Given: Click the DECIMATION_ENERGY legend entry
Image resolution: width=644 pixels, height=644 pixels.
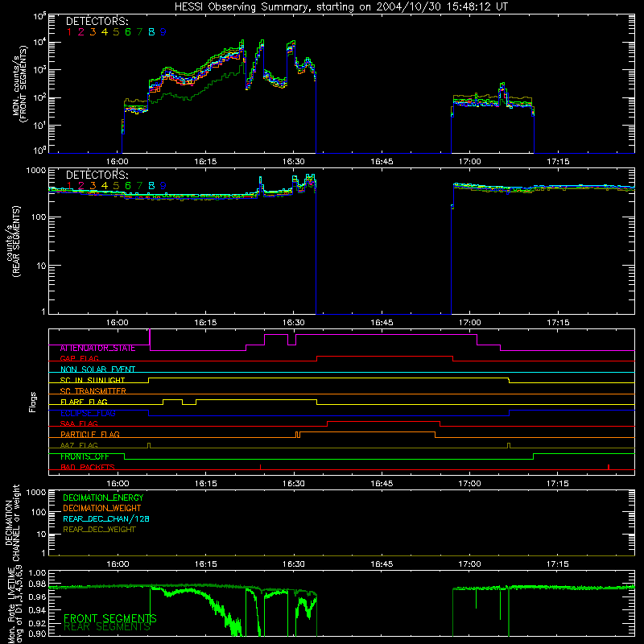Looking at the screenshot, I should 103,497.
